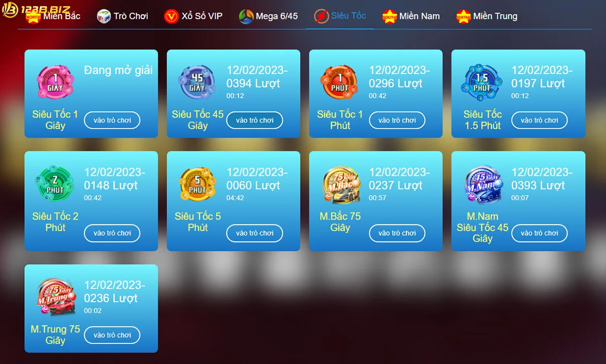Go to the Miền Nam tab
Viewport: 606px width, 364px height.
(x=411, y=16)
